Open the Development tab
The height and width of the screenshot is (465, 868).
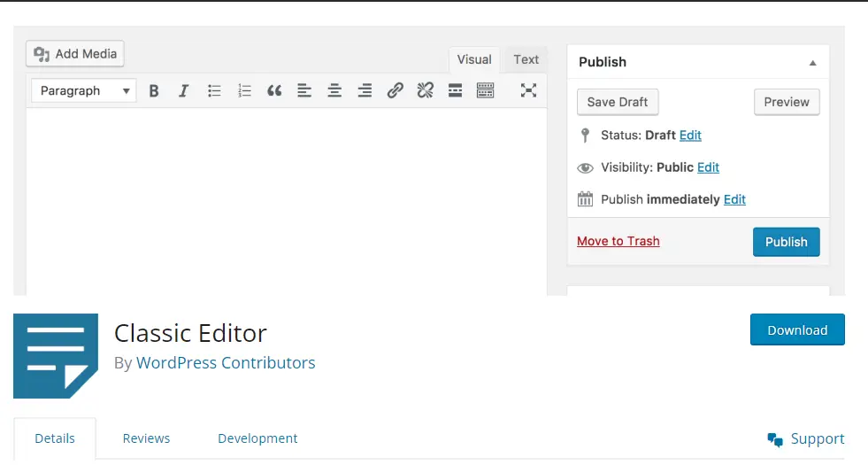(x=257, y=438)
